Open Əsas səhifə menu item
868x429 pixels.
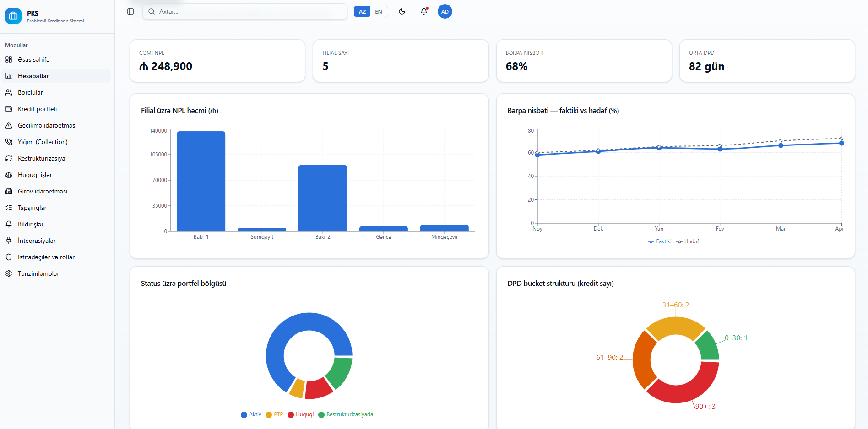(x=55, y=59)
